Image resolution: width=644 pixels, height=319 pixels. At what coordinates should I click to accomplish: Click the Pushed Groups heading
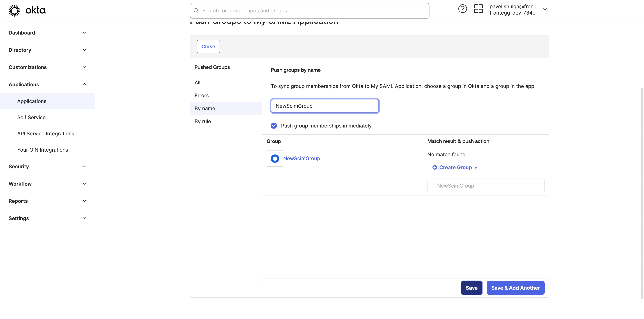tap(212, 67)
